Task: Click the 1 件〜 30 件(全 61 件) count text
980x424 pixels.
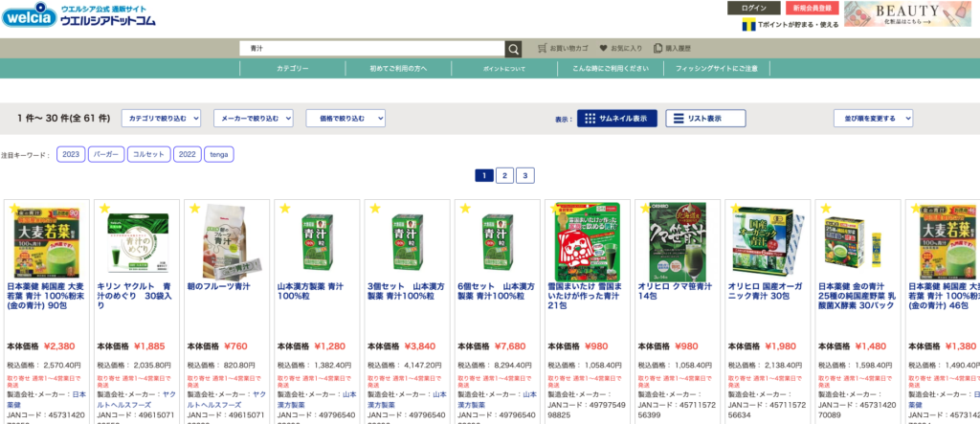Action: (x=64, y=118)
